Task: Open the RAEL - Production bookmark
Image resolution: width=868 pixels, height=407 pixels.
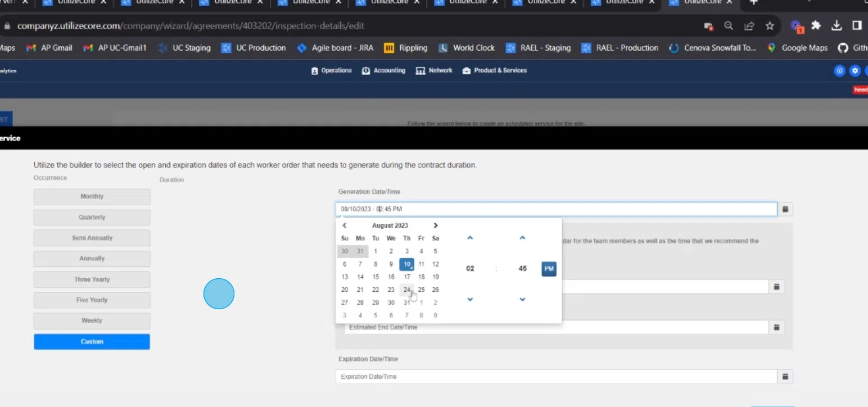Action: pyautogui.click(x=620, y=48)
